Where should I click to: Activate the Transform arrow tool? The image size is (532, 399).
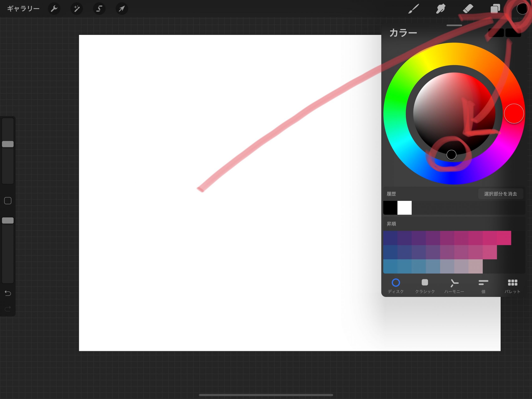click(122, 9)
